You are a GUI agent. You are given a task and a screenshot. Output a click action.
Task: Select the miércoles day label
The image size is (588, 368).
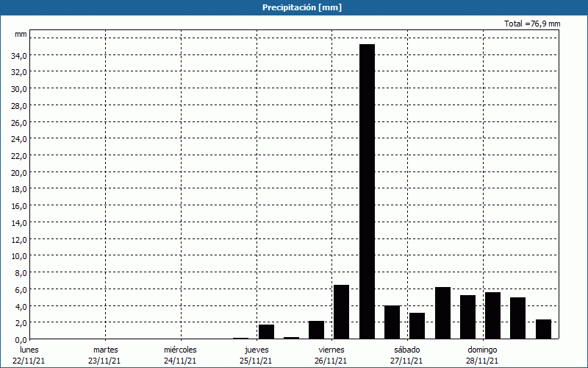tap(180, 350)
